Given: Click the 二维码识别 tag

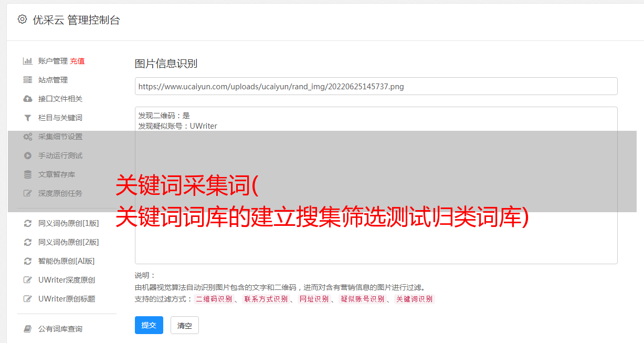Looking at the screenshot, I should pyautogui.click(x=214, y=299).
